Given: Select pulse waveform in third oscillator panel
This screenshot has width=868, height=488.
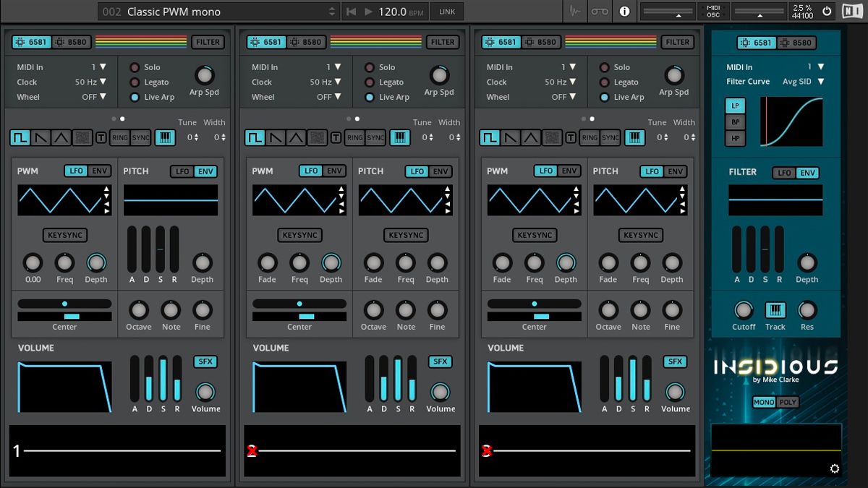Looking at the screenshot, I should 490,137.
